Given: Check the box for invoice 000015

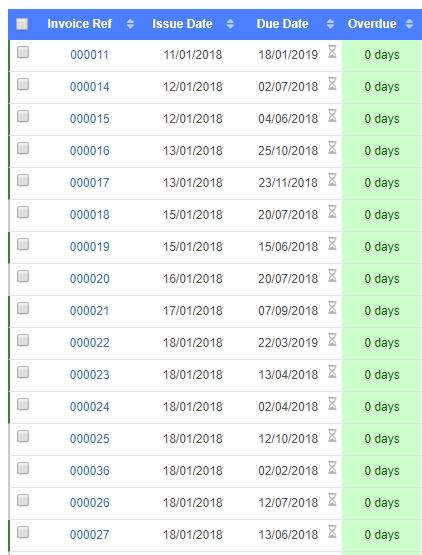Looking at the screenshot, I should click(23, 116).
